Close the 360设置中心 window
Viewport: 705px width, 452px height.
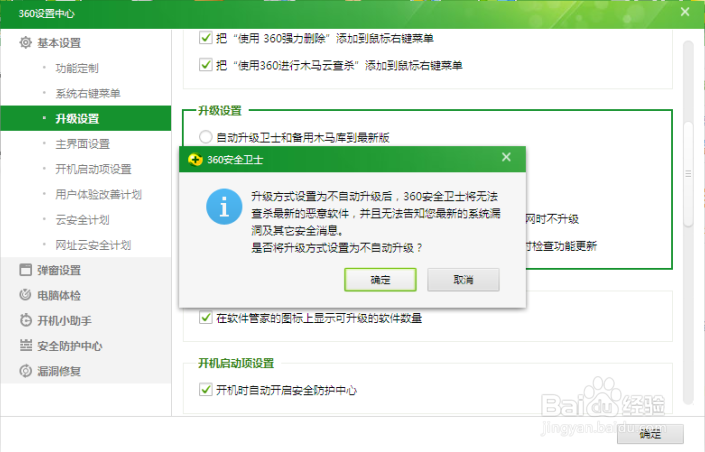pos(685,12)
